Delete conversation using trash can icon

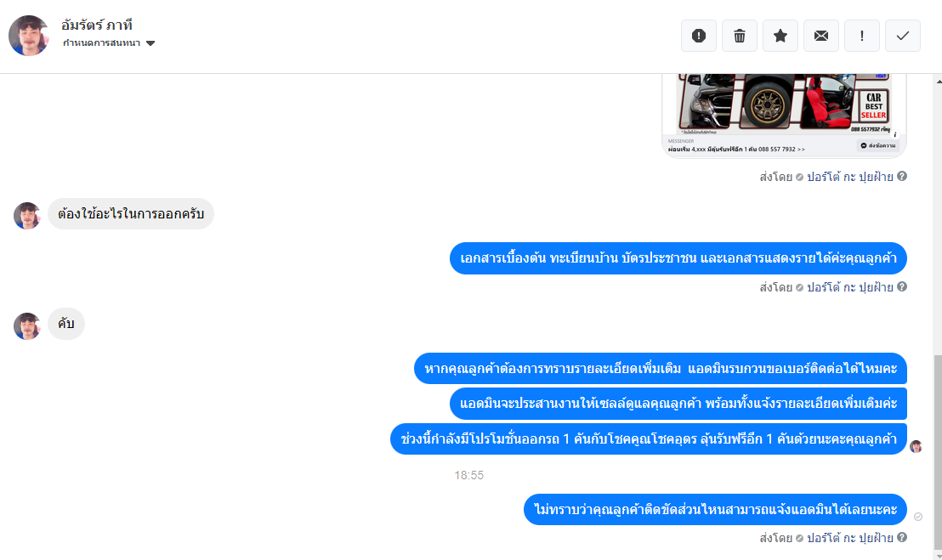(x=740, y=36)
